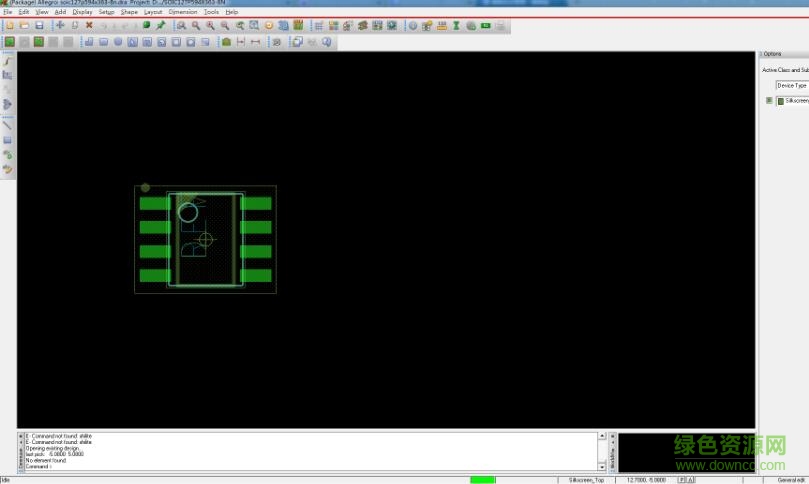
Task: Open the Color palette toolbar icon
Action: coord(333,25)
